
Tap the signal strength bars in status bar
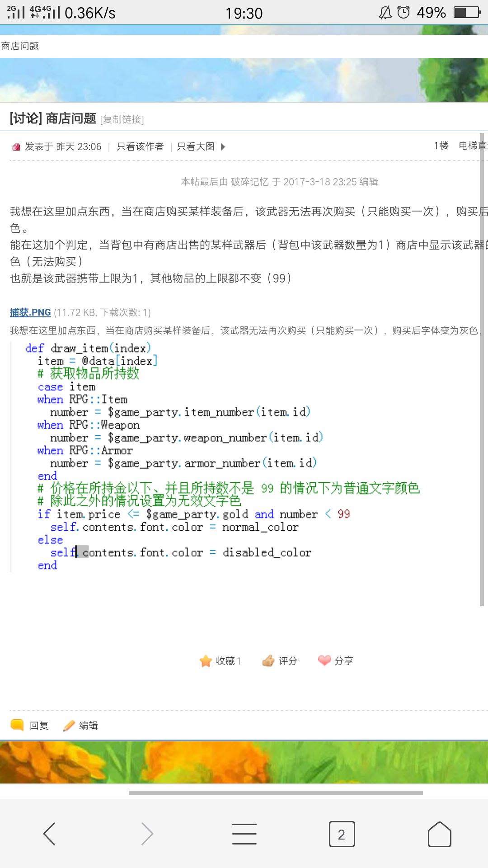(33, 12)
